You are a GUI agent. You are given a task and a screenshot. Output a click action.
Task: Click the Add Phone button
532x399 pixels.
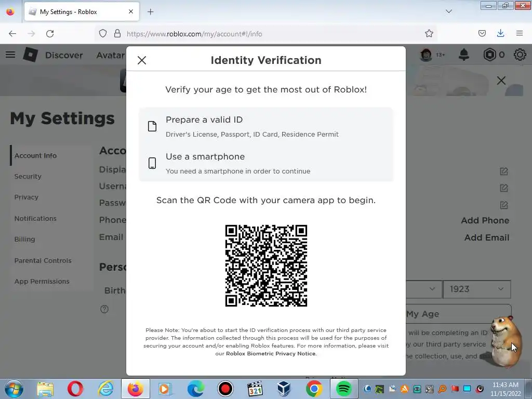(x=485, y=220)
